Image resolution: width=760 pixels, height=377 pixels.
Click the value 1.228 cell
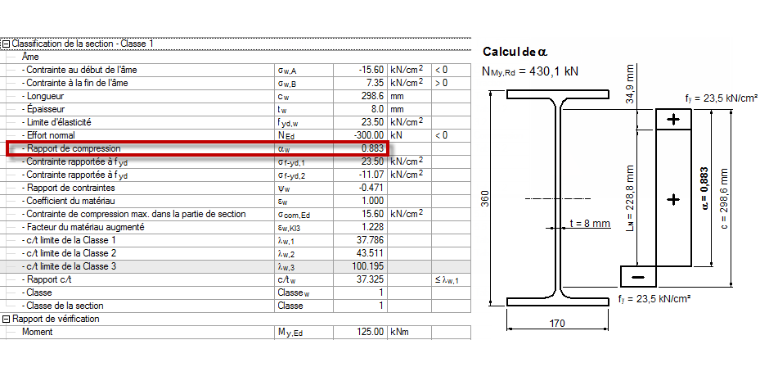(360, 227)
